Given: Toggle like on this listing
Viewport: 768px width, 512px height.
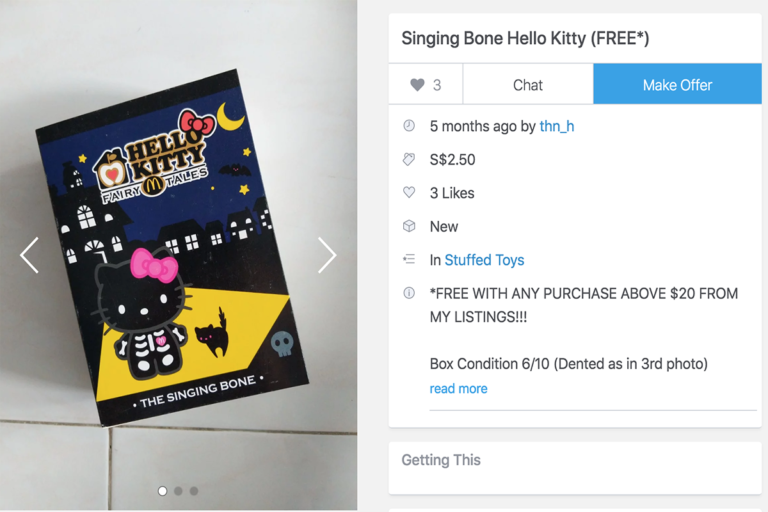Looking at the screenshot, I should 426,85.
